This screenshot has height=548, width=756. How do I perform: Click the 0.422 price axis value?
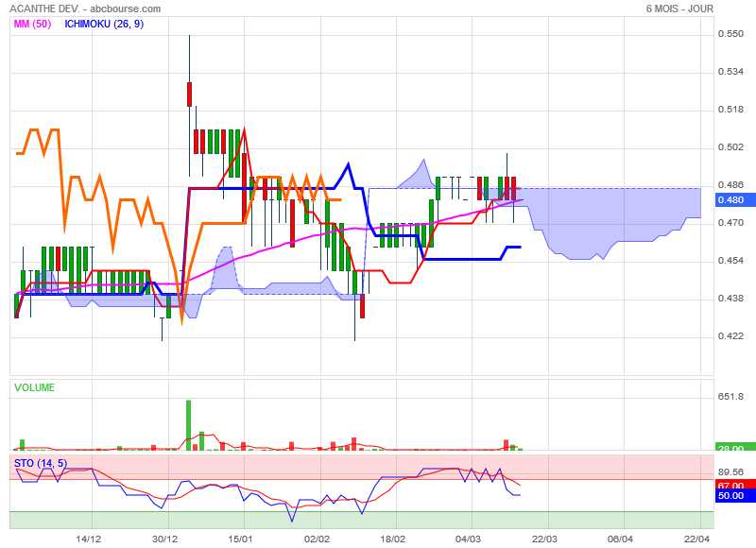click(730, 336)
